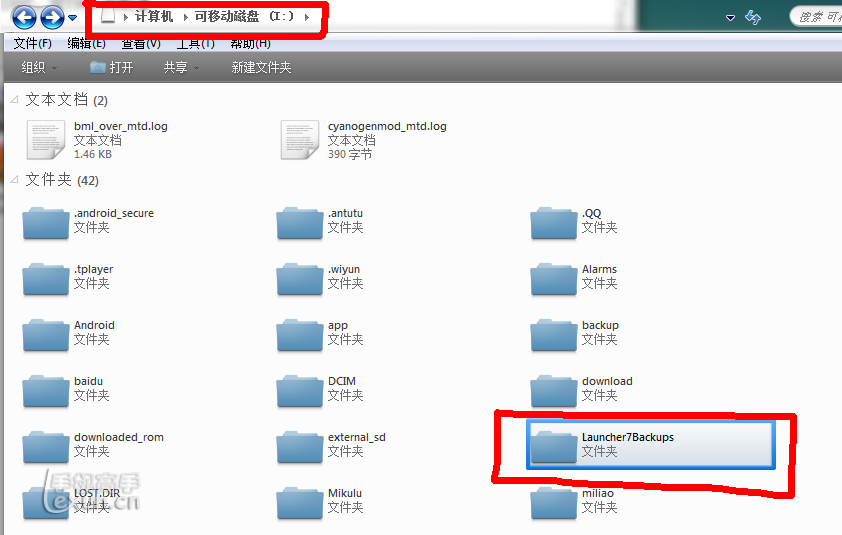
Task: Select the .antutu folder icon
Action: tap(300, 223)
